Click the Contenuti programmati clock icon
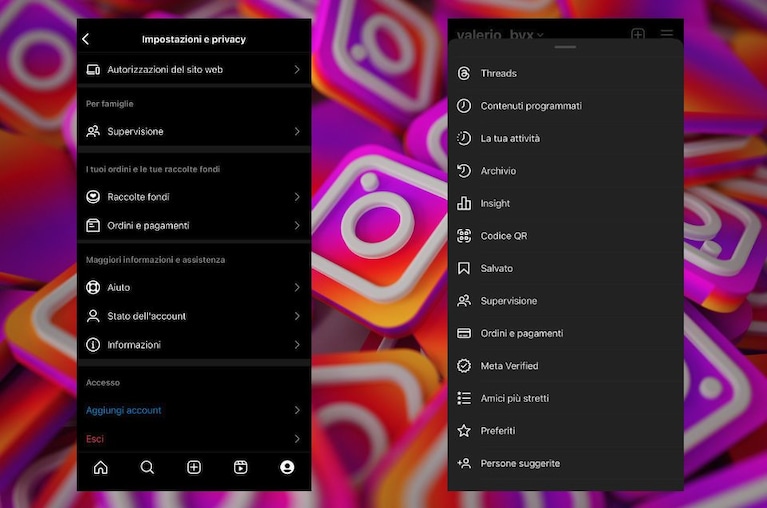 coord(464,106)
